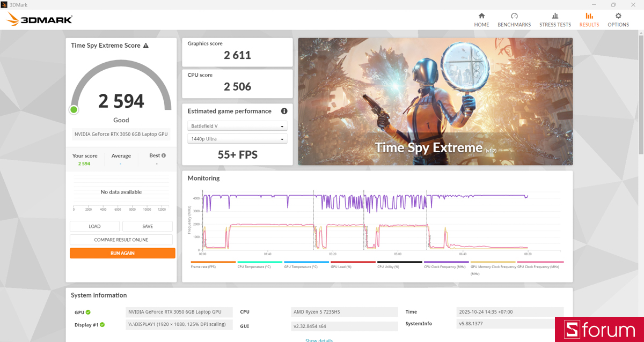
Task: Go to the BENCHMARKS gauge icon
Action: [x=514, y=16]
